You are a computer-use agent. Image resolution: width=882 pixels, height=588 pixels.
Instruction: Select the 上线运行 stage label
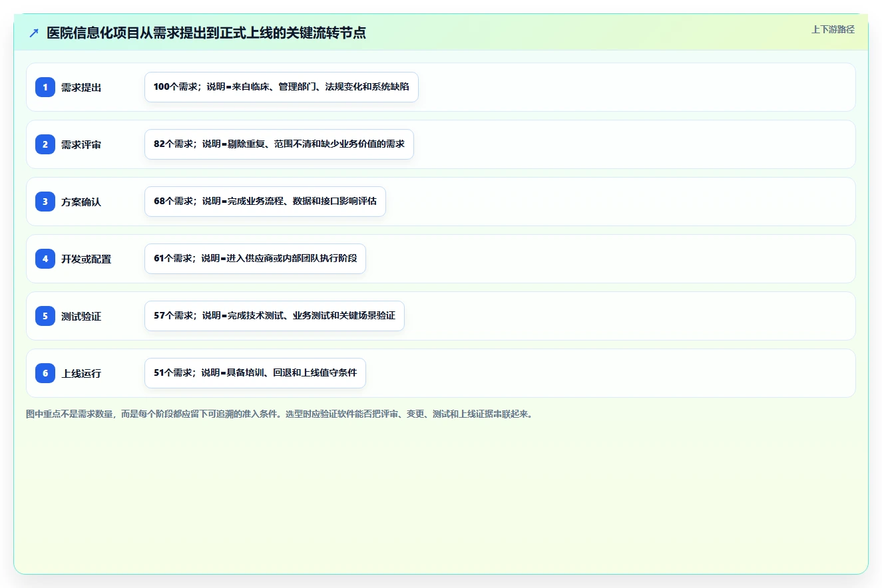click(81, 373)
